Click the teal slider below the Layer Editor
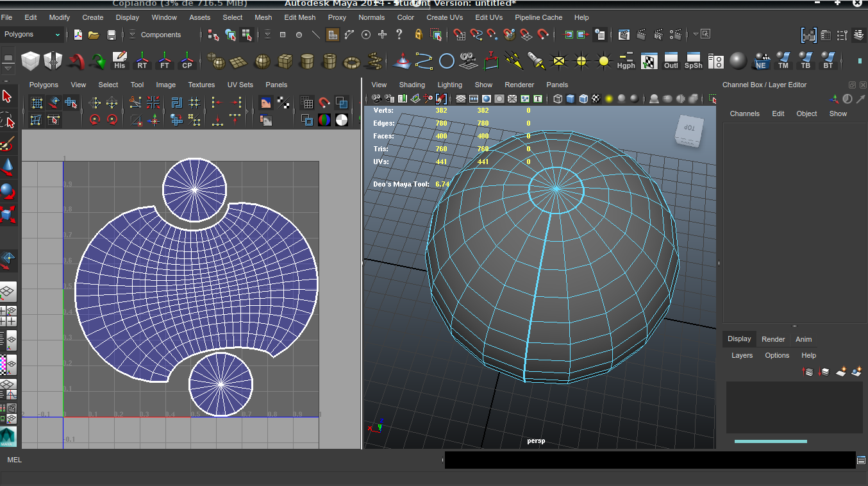The height and width of the screenshot is (486, 868). click(771, 441)
